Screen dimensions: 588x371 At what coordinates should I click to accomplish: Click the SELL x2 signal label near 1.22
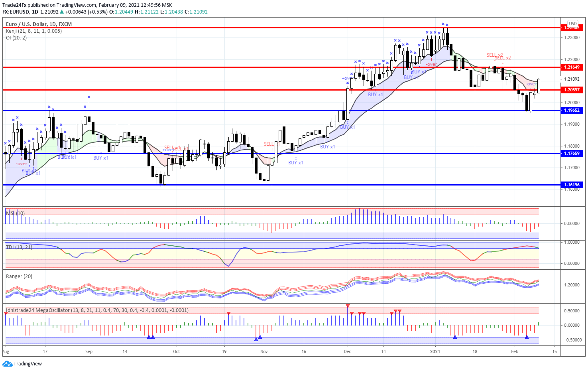[495, 55]
